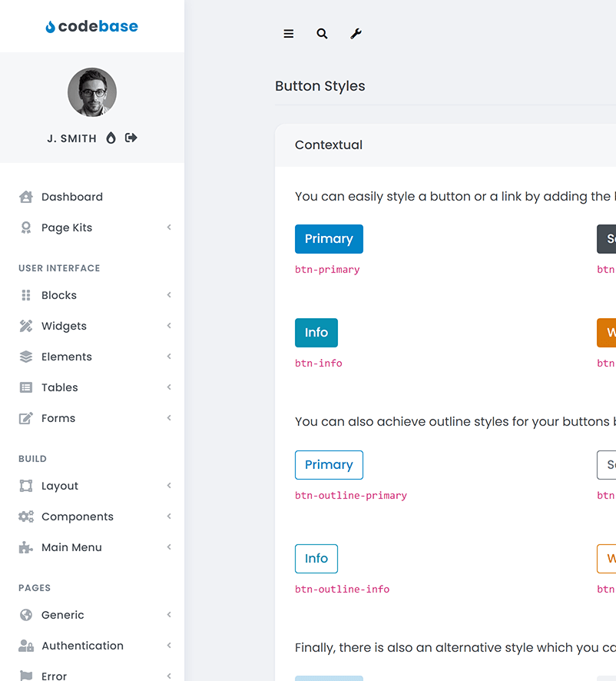The height and width of the screenshot is (681, 616).
Task: Click the Tables icon in the sidebar
Action: click(x=25, y=387)
